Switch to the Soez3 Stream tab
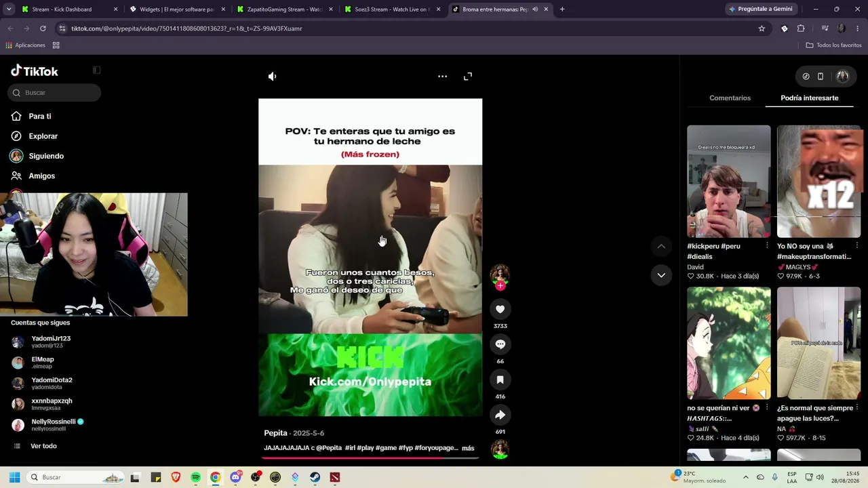868x488 pixels. click(393, 9)
